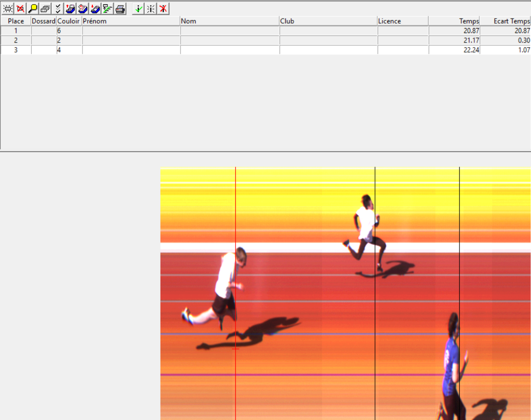Select Place cell showing 1
The height and width of the screenshot is (420, 531).
tap(15, 31)
